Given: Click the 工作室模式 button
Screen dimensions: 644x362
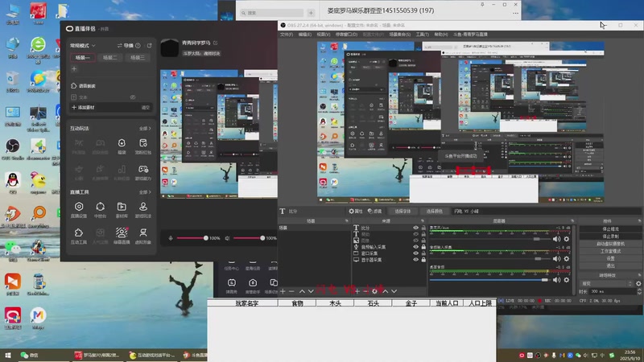Looking at the screenshot, I should point(610,251).
